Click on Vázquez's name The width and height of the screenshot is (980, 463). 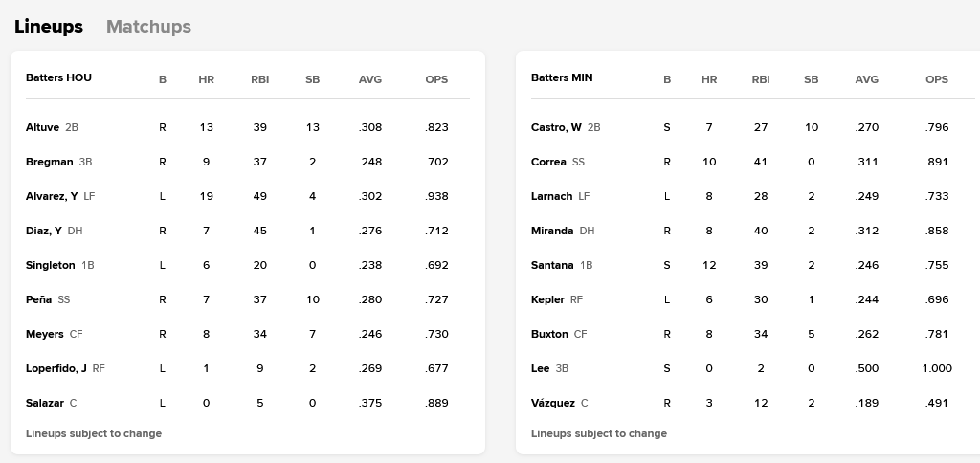[553, 403]
